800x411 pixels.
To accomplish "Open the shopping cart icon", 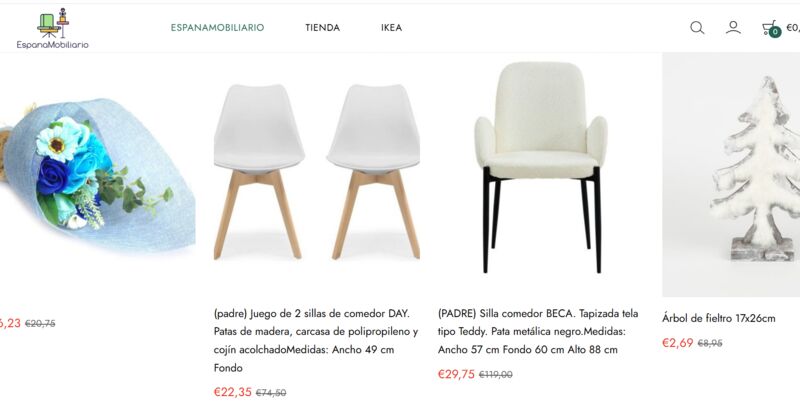I will [x=770, y=28].
